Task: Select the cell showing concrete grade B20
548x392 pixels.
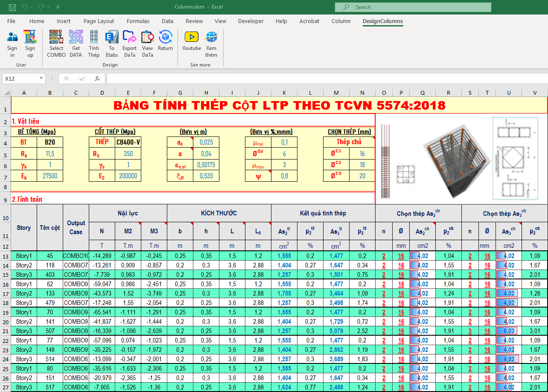Action: tap(50, 142)
